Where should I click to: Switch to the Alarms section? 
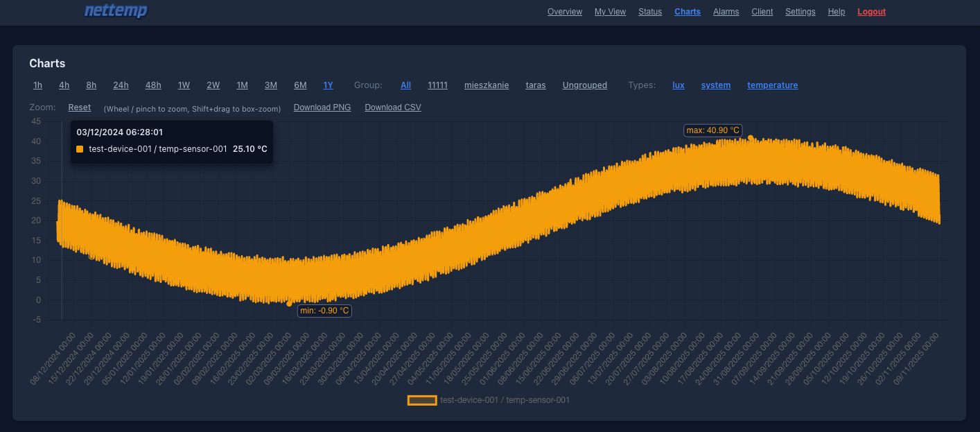click(726, 11)
